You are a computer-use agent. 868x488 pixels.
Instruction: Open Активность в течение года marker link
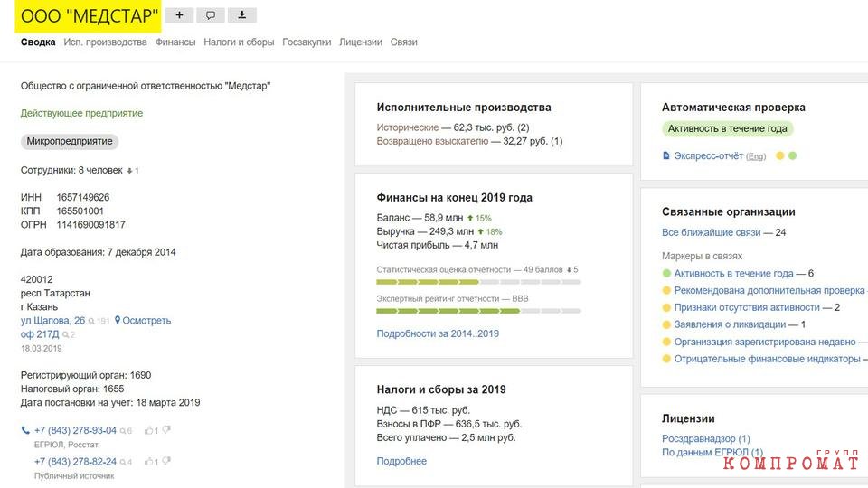coord(733,273)
